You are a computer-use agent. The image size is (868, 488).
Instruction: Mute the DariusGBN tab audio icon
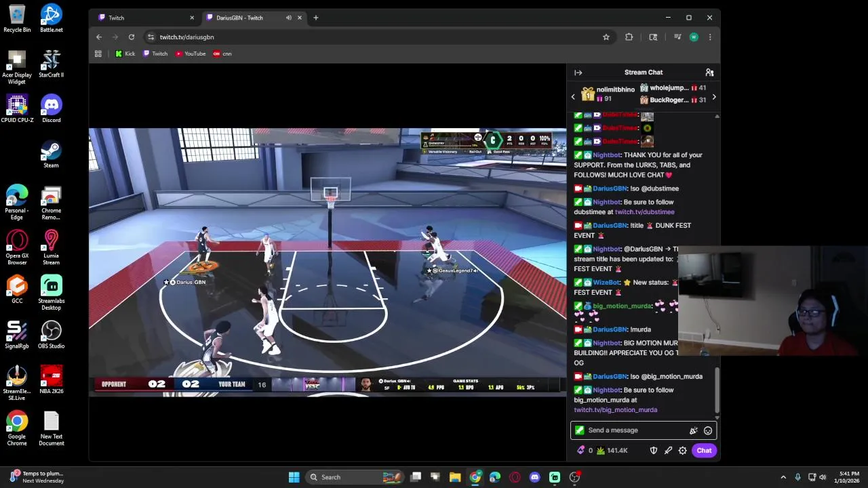point(289,18)
